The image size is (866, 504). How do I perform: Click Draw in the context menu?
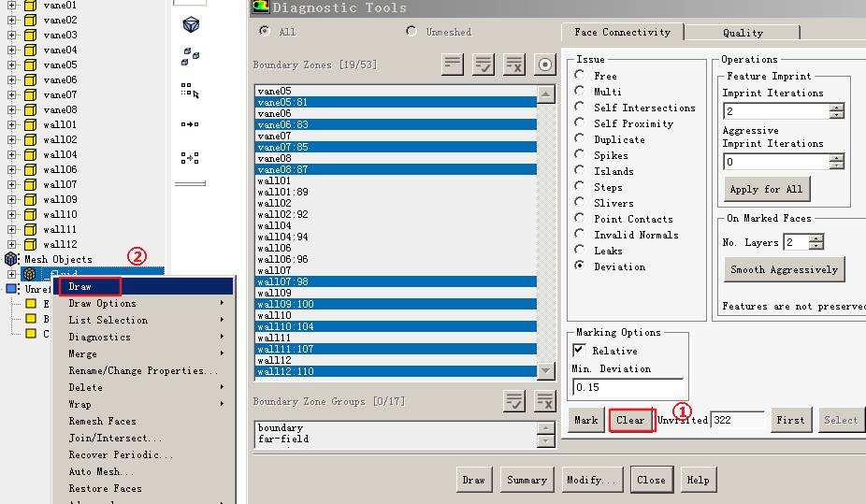point(145,286)
